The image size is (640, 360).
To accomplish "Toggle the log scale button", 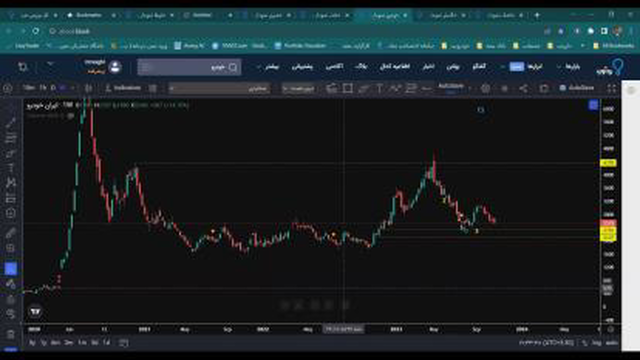I will (x=597, y=343).
